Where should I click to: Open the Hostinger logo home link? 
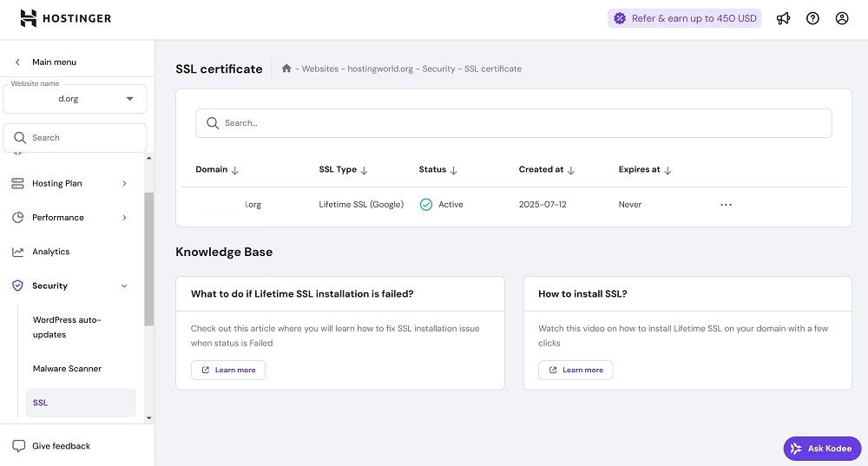(65, 18)
